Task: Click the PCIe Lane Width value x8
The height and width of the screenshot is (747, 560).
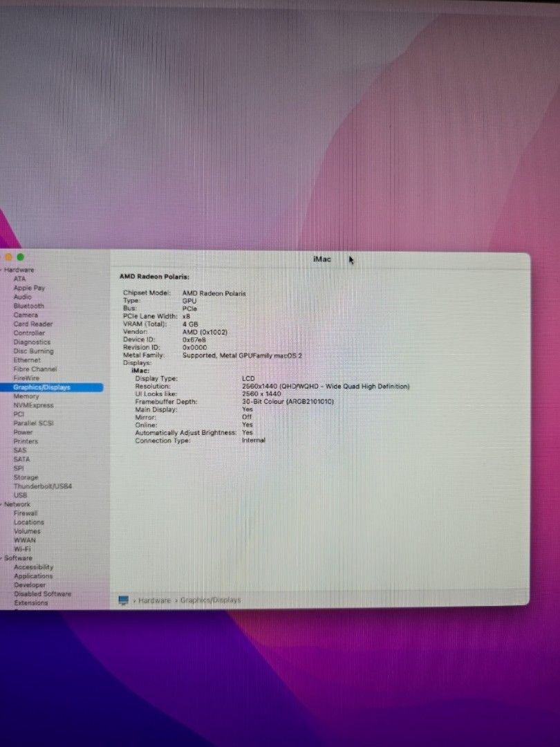Action: click(x=186, y=316)
